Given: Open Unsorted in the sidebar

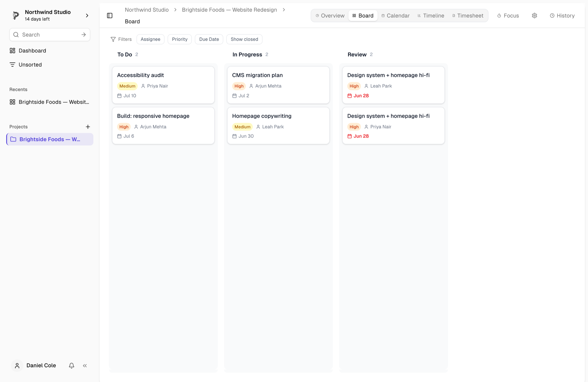Looking at the screenshot, I should tap(50, 64).
